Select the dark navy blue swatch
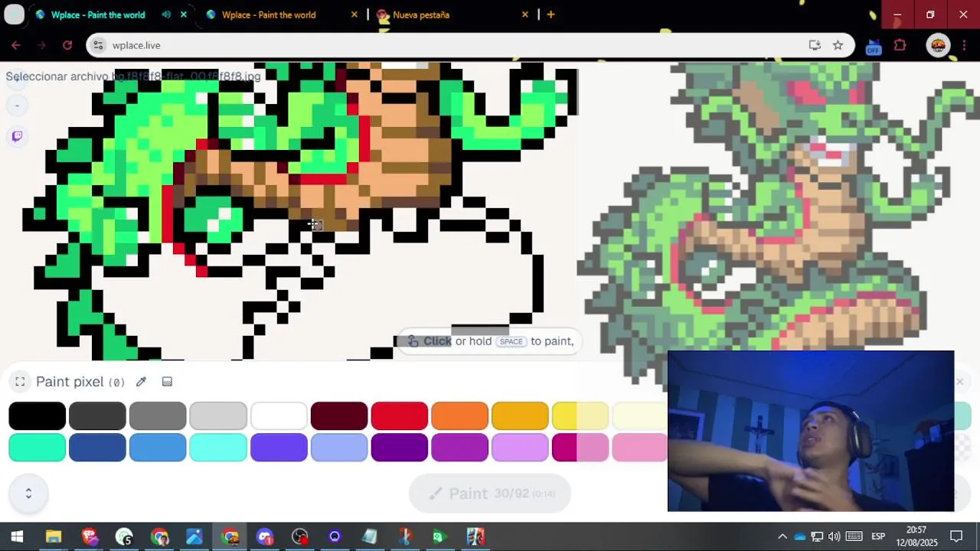 coord(97,448)
